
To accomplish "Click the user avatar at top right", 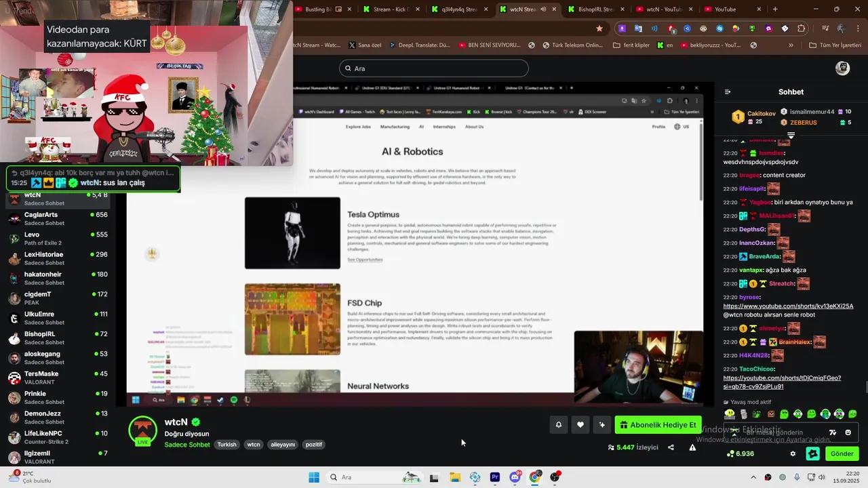I will click(842, 68).
